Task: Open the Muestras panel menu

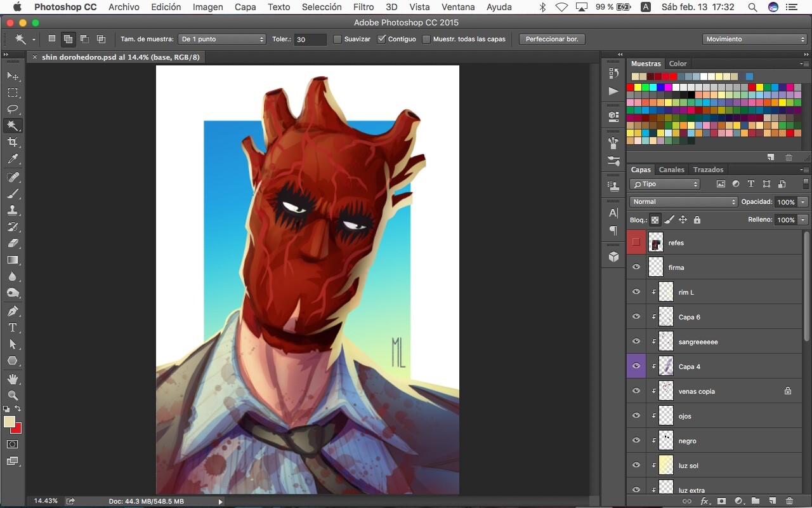Action: [x=804, y=63]
